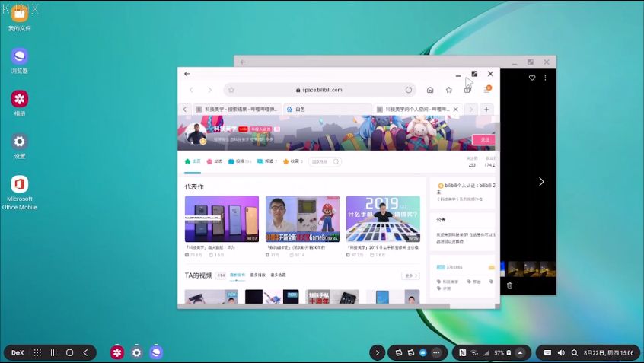Open more notifications ellipsis in taskbar

click(436, 352)
